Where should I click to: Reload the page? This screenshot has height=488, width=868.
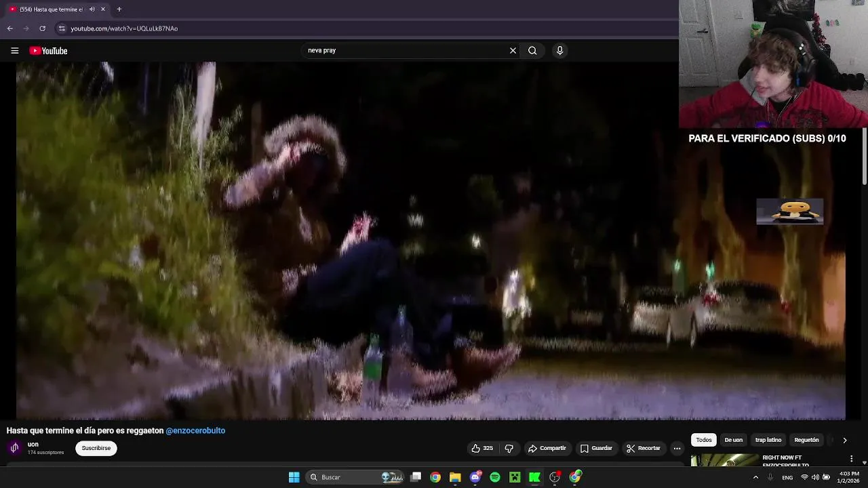(x=42, y=28)
